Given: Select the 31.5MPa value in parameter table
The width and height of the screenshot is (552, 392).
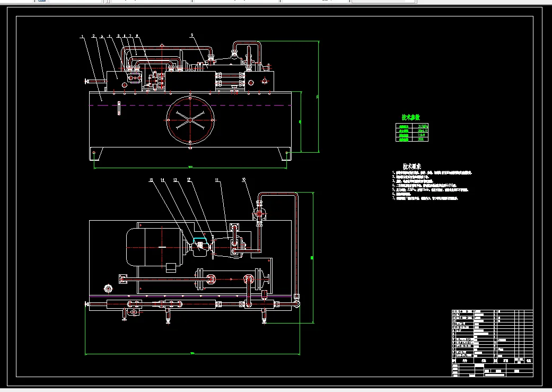Looking at the screenshot, I should 422,126.
